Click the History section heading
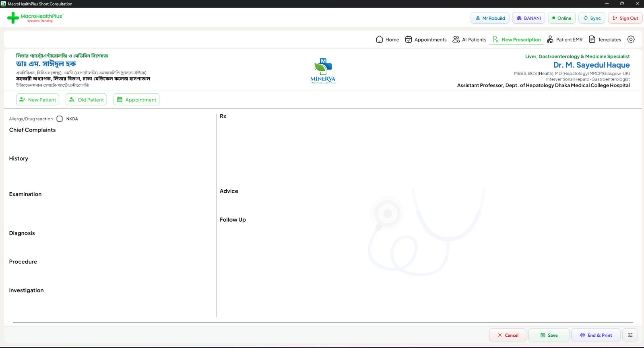The height and width of the screenshot is (348, 644). click(19, 159)
